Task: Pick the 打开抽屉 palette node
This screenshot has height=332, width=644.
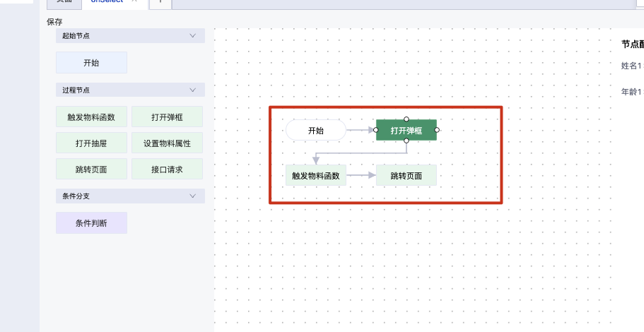Action: (x=91, y=143)
